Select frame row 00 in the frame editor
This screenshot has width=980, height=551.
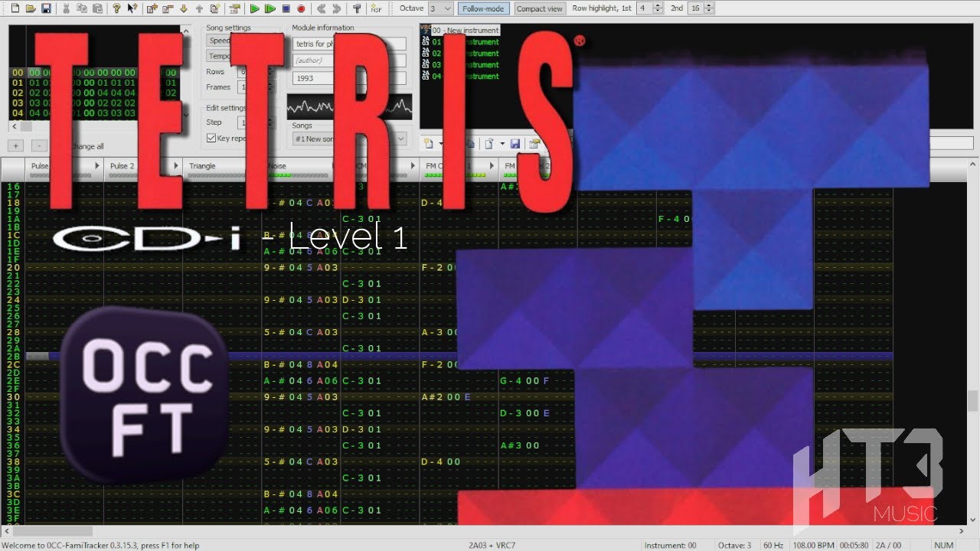[93, 73]
